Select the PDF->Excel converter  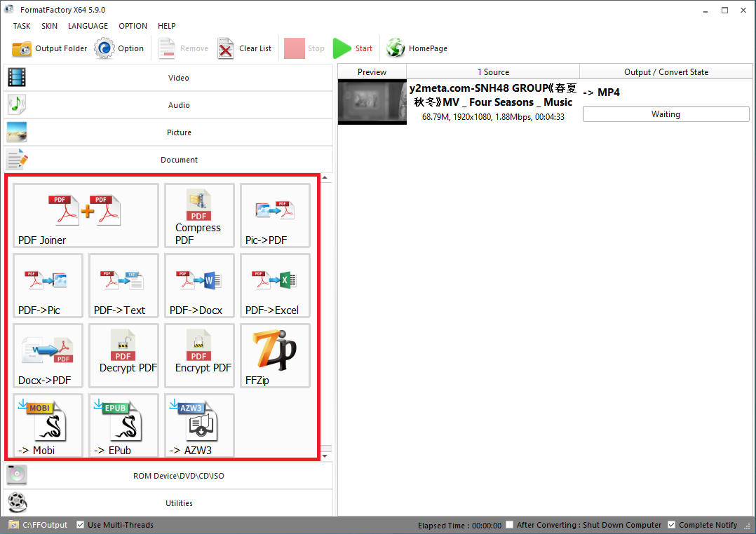[x=275, y=285]
